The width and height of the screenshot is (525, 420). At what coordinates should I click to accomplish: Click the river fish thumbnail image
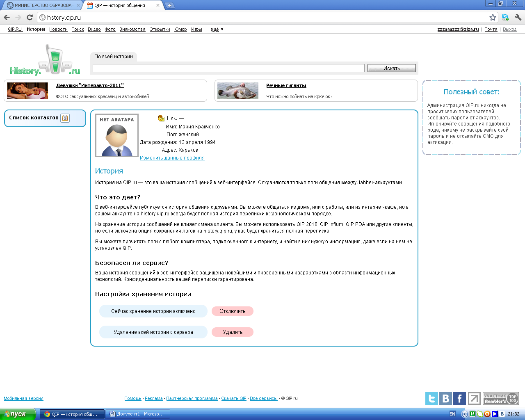[x=238, y=91]
